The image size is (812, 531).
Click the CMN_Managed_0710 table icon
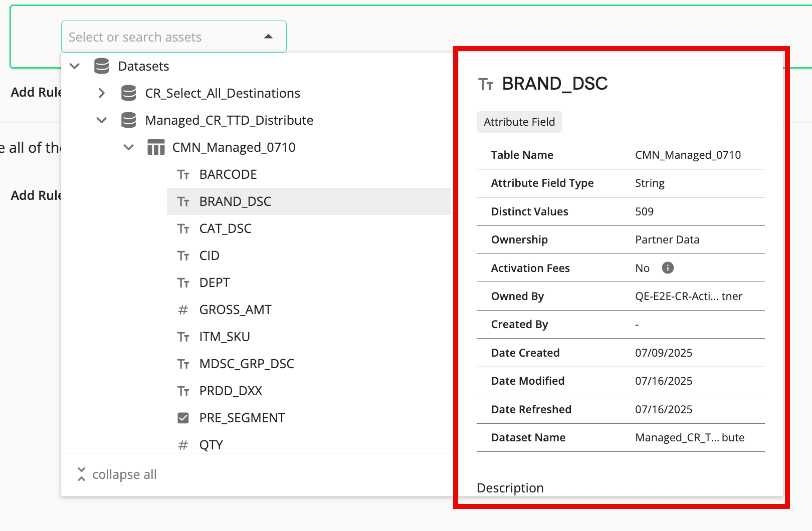point(156,147)
